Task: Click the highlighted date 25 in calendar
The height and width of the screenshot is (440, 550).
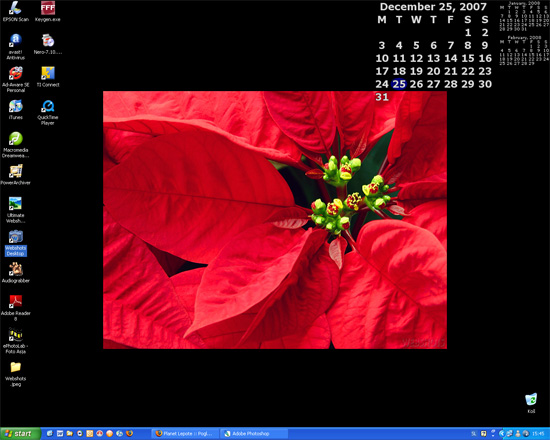Action: pos(399,84)
